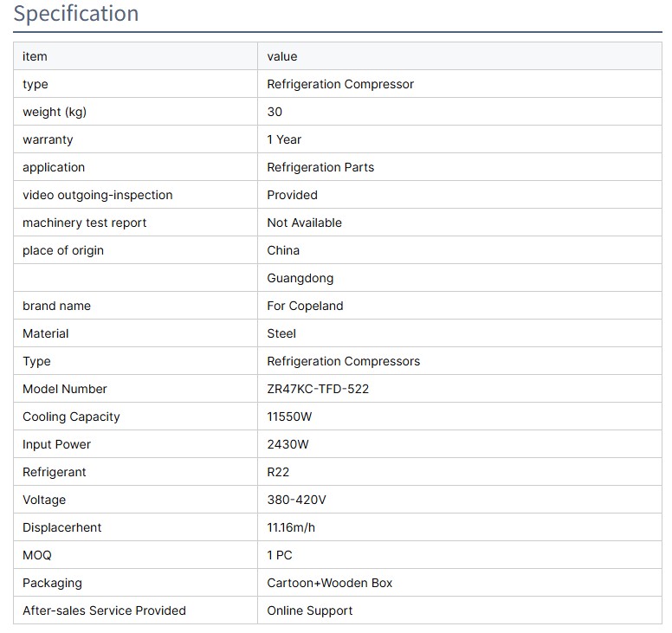Select the 11550W cooling capacity value
Screen dimensions: 672x633
point(290,417)
